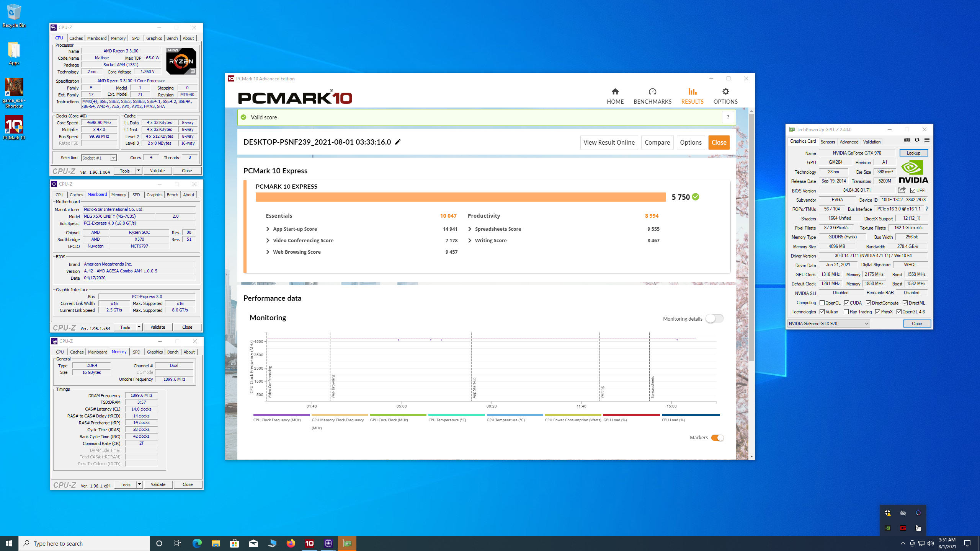Expand the Video Conferencing Score details

pos(268,240)
